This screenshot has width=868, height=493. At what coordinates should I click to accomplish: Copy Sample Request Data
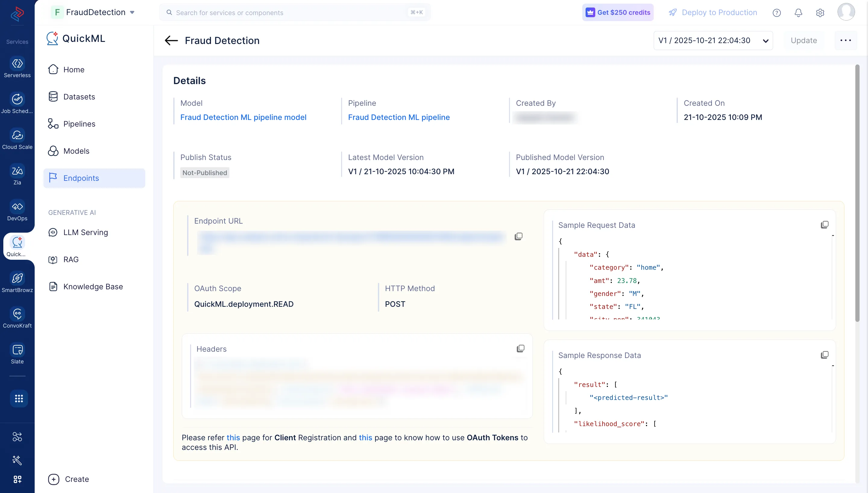pos(824,225)
